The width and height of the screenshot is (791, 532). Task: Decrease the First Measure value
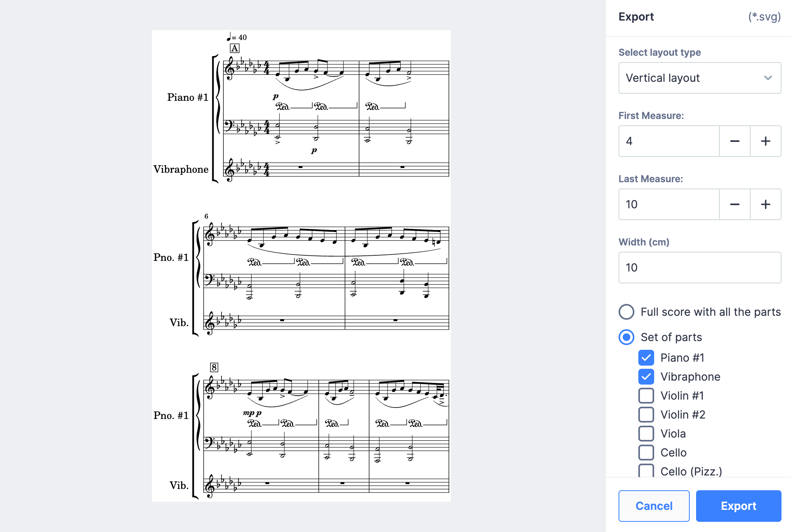click(734, 141)
